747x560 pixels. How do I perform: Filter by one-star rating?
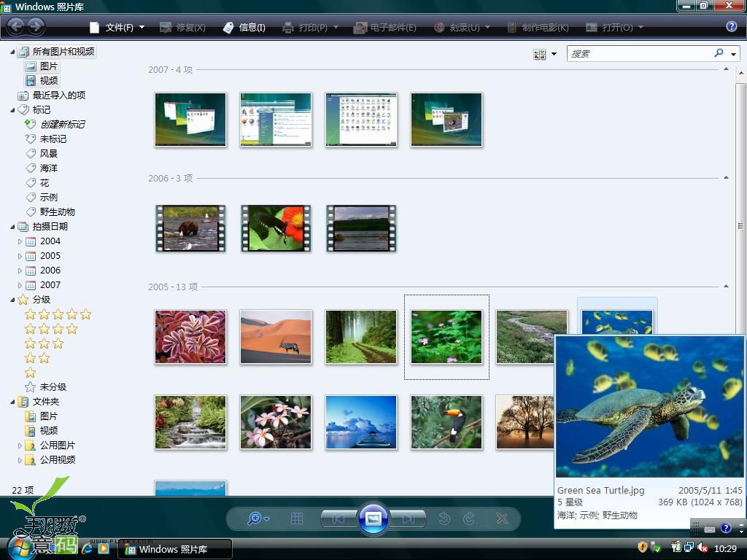click(30, 373)
